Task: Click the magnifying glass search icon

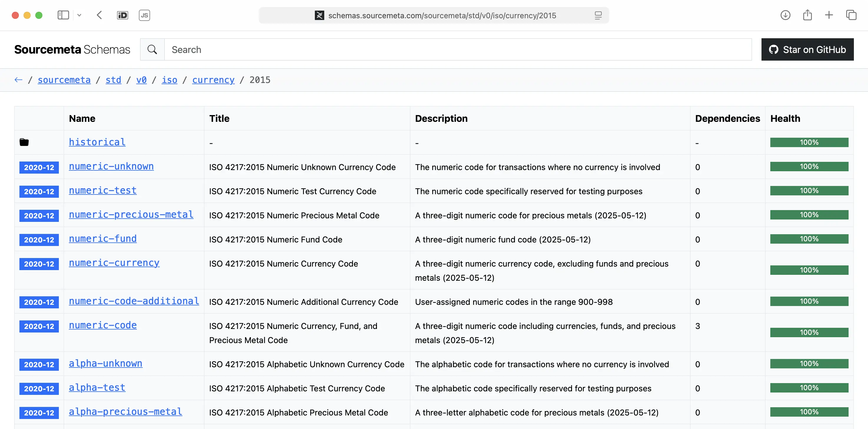Action: tap(152, 49)
